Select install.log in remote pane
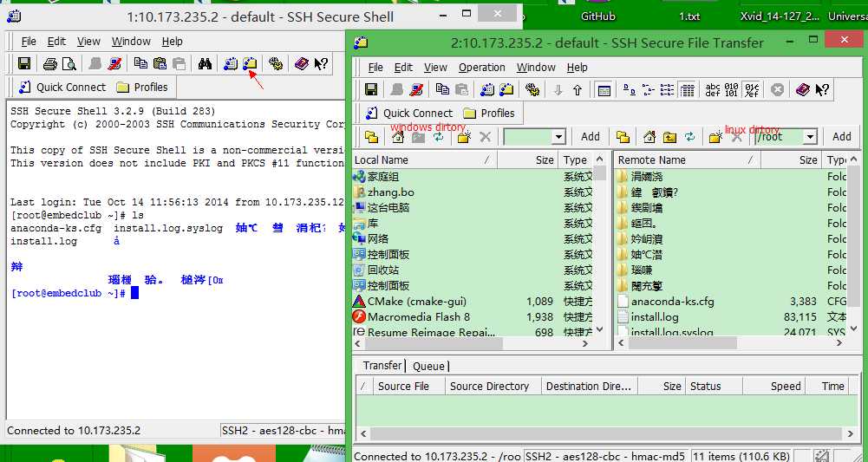Image resolution: width=868 pixels, height=462 pixels. tap(655, 317)
